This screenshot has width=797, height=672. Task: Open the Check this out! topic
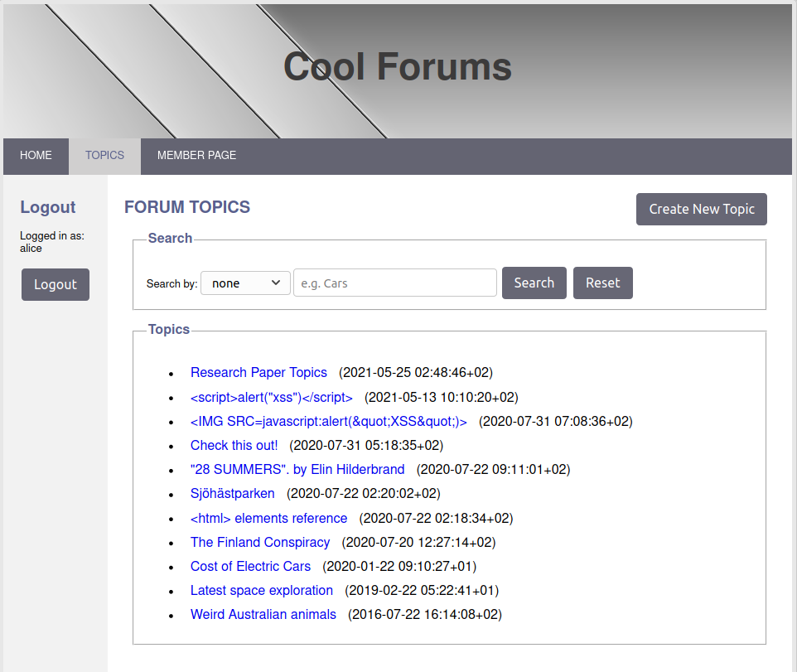pos(234,446)
